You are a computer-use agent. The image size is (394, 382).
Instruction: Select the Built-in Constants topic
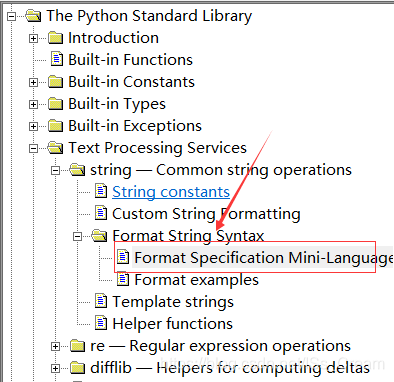tap(131, 82)
